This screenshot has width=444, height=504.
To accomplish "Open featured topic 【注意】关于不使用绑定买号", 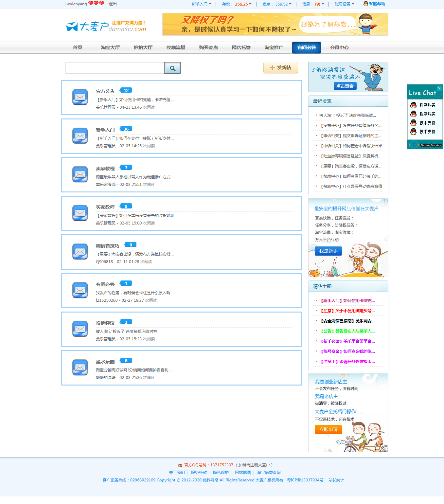I will pyautogui.click(x=347, y=311).
